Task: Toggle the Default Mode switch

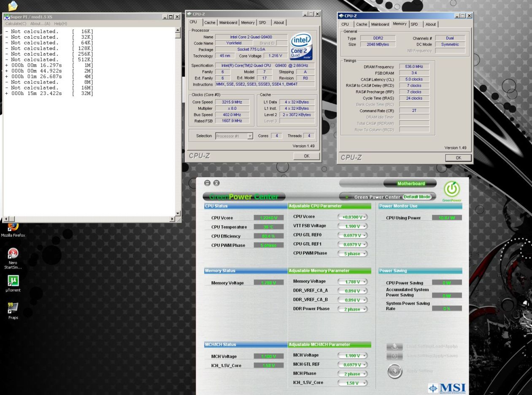Action: coord(416,197)
